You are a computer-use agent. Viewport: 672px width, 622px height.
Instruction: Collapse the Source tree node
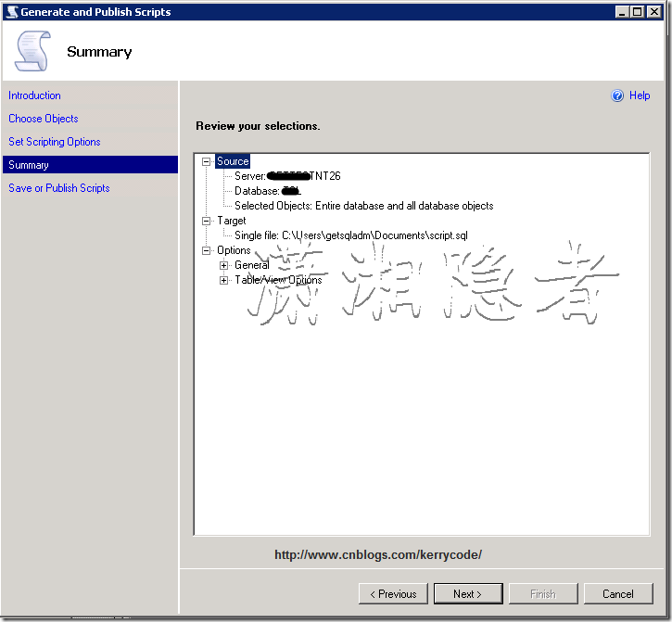[206, 161]
